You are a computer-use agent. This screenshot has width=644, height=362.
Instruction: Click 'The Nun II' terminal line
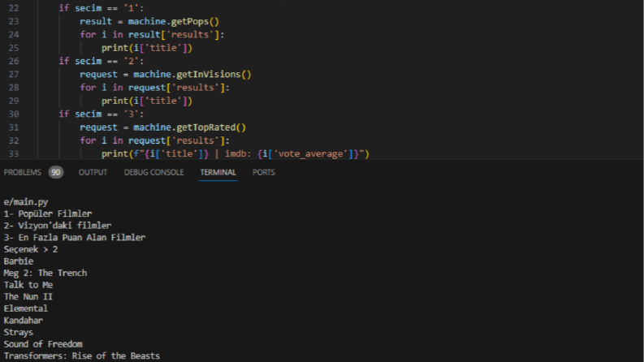pos(28,297)
